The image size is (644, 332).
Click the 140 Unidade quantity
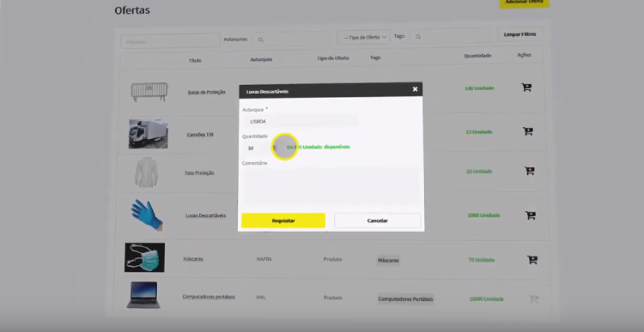point(479,88)
